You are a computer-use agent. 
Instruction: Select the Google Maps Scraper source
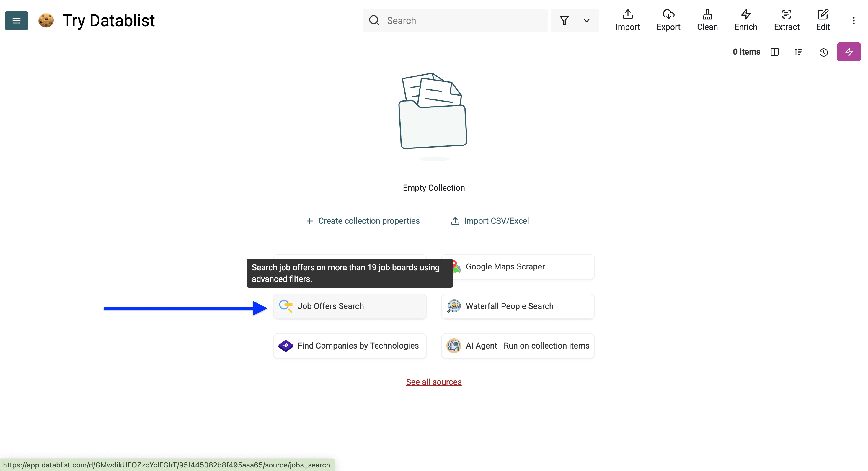click(518, 266)
